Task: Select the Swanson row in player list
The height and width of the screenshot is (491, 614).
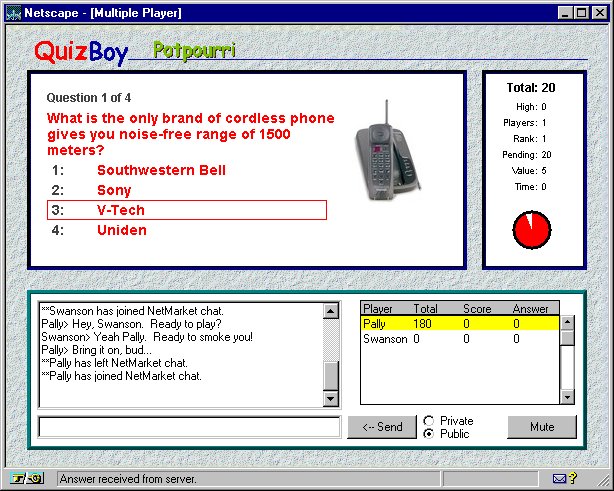Action: point(460,339)
